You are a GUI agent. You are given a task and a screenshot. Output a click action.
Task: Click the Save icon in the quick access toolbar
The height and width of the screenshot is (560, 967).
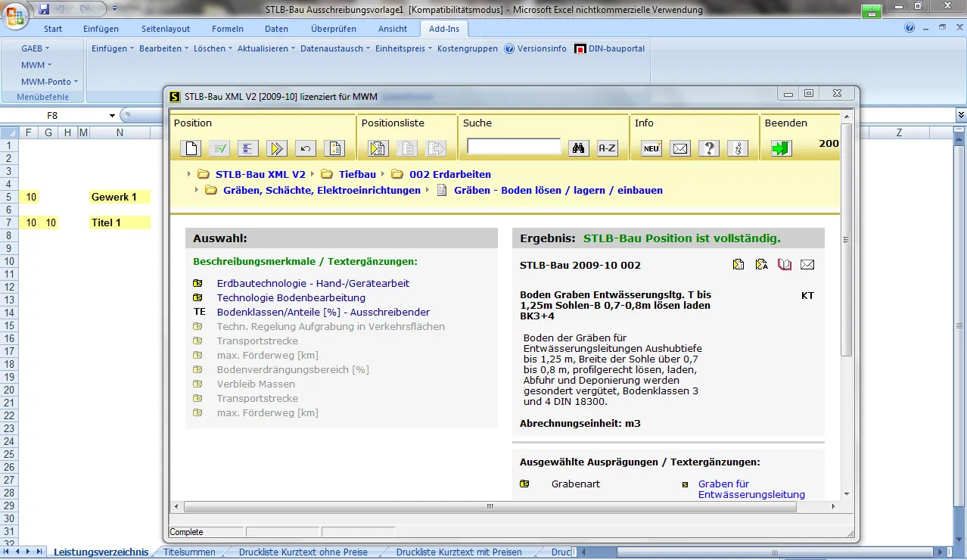coord(44,9)
